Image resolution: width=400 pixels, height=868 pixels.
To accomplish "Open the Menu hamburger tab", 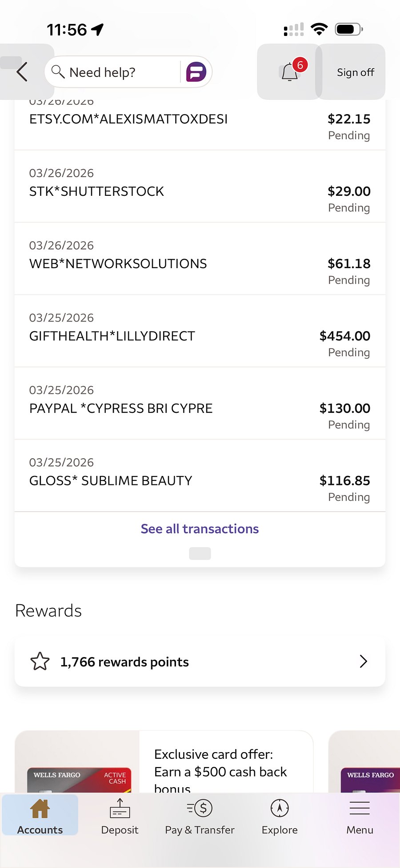I will (x=360, y=816).
